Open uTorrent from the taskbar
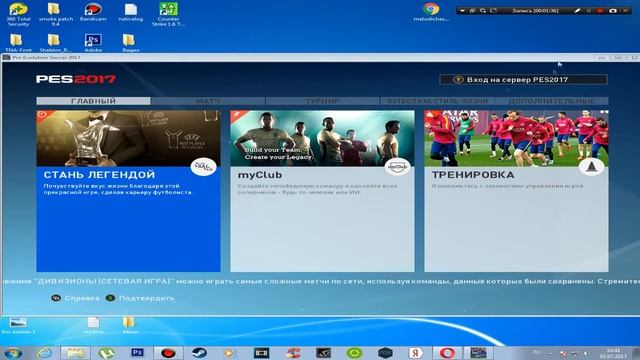640x360 pixels. click(x=107, y=353)
